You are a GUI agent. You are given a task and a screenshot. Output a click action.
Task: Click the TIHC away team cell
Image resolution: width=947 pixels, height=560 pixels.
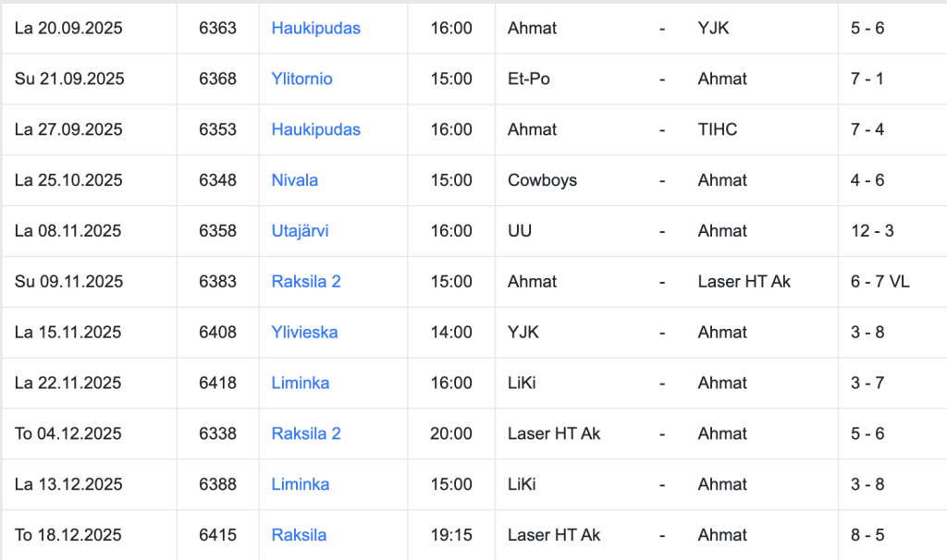(x=718, y=129)
